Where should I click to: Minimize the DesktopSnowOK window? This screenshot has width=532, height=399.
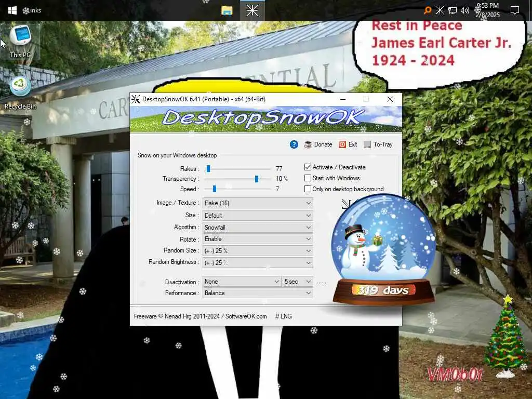click(x=343, y=99)
